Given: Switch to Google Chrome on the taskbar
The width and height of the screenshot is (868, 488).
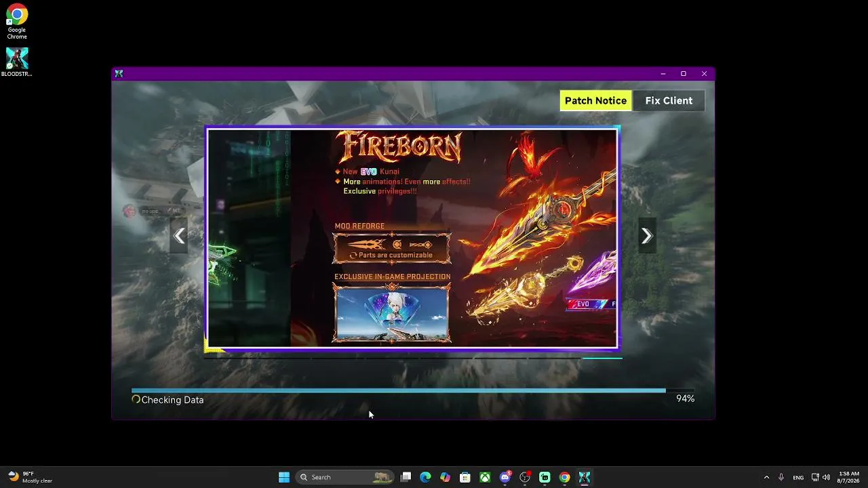Looking at the screenshot, I should tap(564, 477).
